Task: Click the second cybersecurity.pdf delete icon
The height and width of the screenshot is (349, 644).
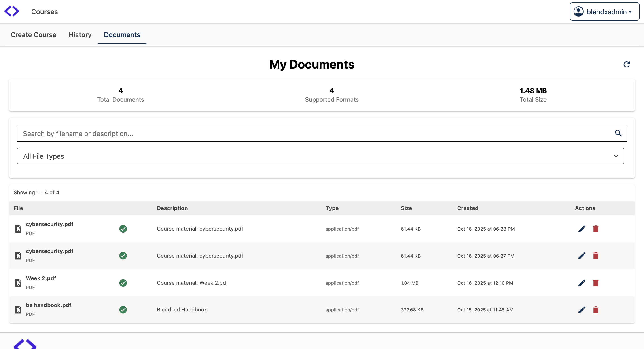Action: (595, 256)
